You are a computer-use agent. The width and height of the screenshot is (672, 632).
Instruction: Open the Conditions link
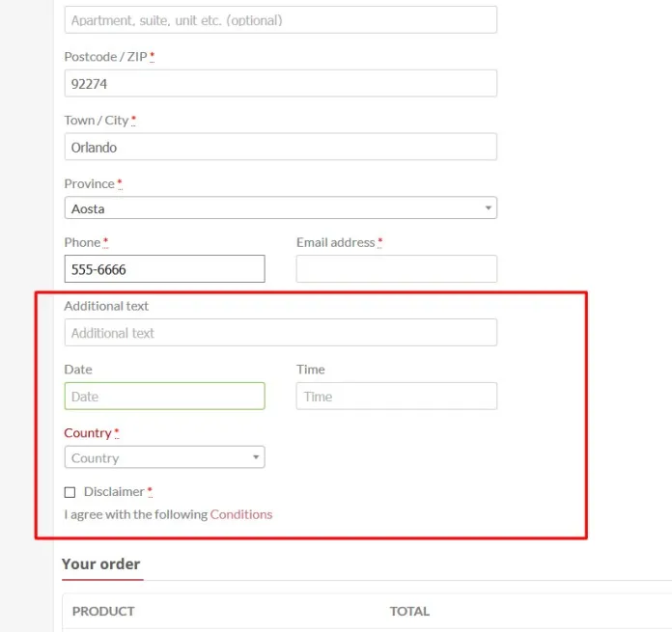pyautogui.click(x=241, y=514)
